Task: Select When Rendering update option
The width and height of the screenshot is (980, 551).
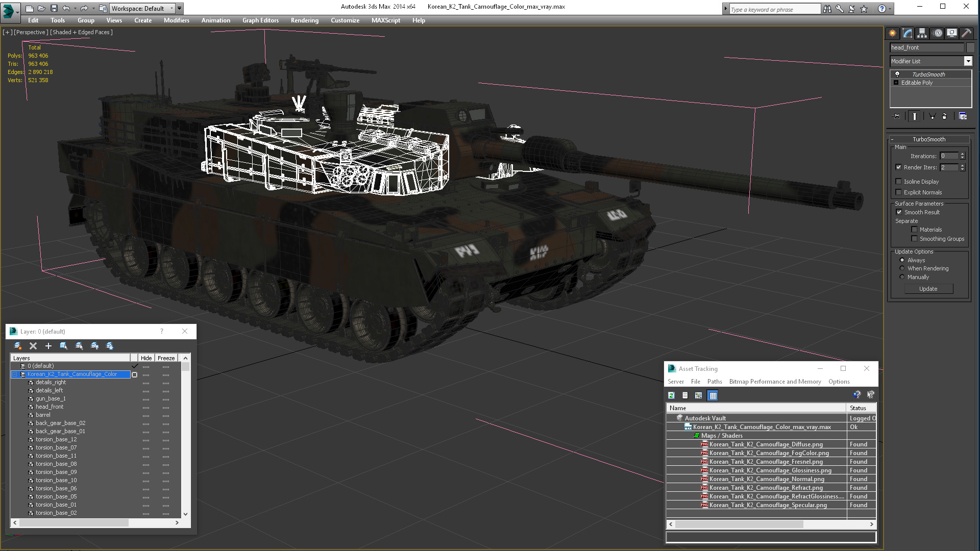Action: (902, 268)
